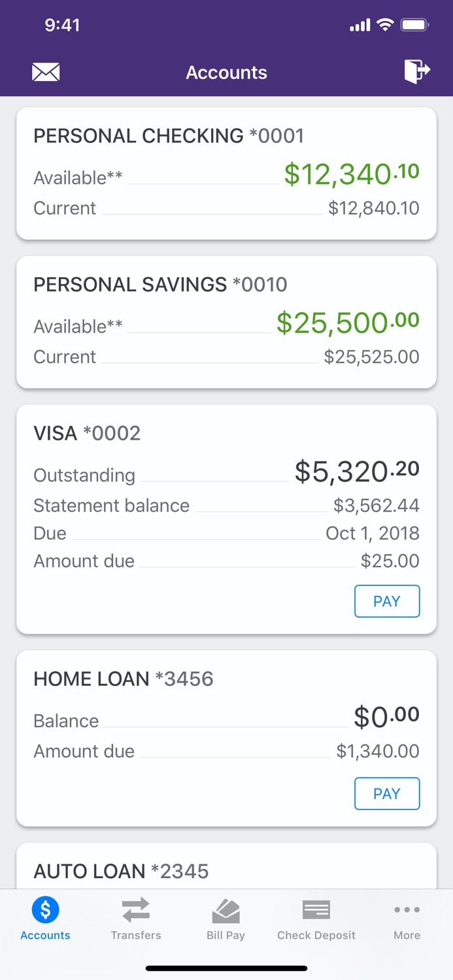Tap the Transfers arrows icon
The width and height of the screenshot is (453, 980).
(x=135, y=909)
